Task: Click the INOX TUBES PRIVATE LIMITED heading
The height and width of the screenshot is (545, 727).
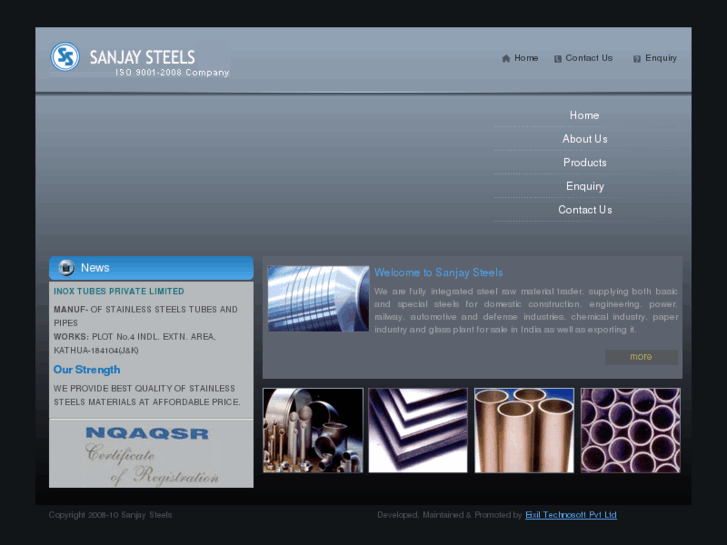Action: click(x=119, y=291)
